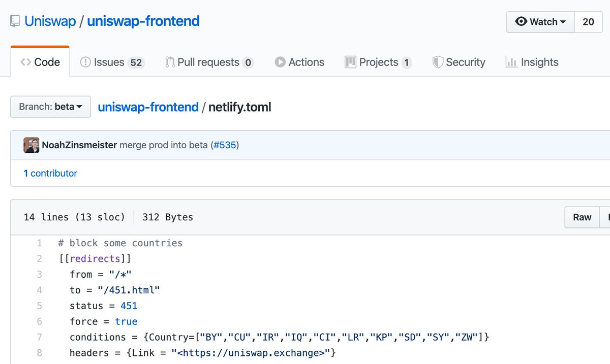Open the Branch: beta dropdown
The width and height of the screenshot is (610, 364).
point(50,107)
